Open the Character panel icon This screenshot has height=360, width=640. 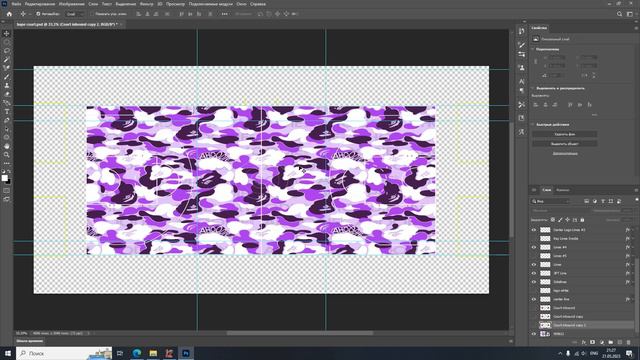(x=522, y=81)
